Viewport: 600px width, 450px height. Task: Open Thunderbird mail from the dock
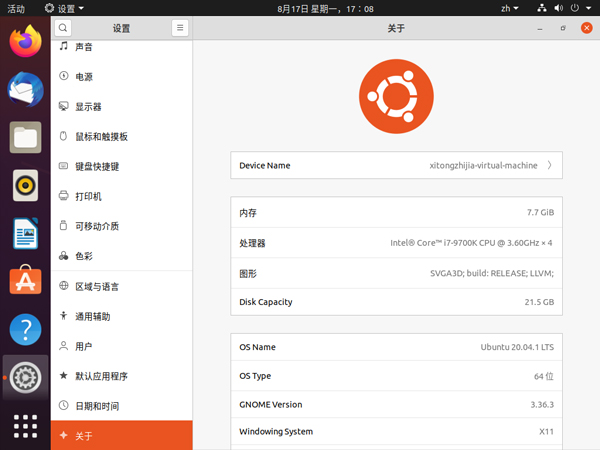pyautogui.click(x=25, y=90)
